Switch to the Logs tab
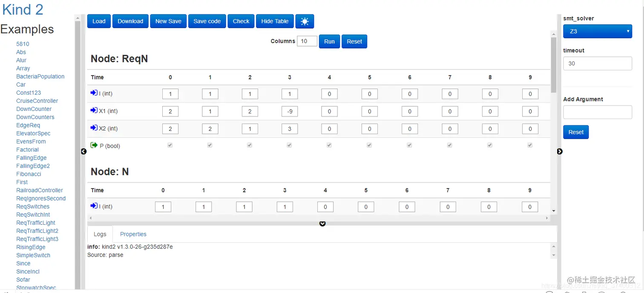 coord(100,234)
